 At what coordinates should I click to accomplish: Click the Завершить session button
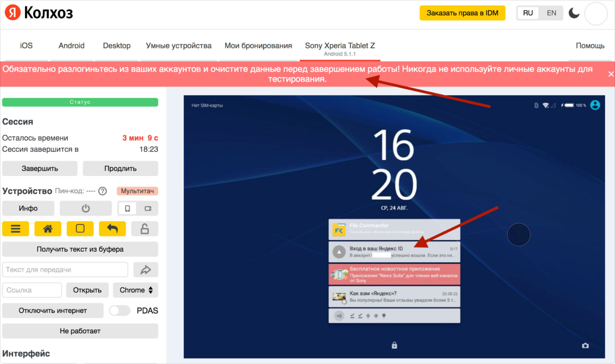pos(40,168)
